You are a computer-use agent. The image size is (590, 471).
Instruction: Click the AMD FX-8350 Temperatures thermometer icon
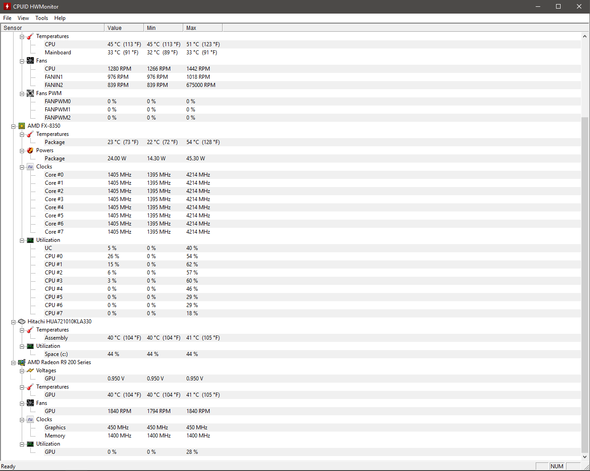tap(30, 134)
